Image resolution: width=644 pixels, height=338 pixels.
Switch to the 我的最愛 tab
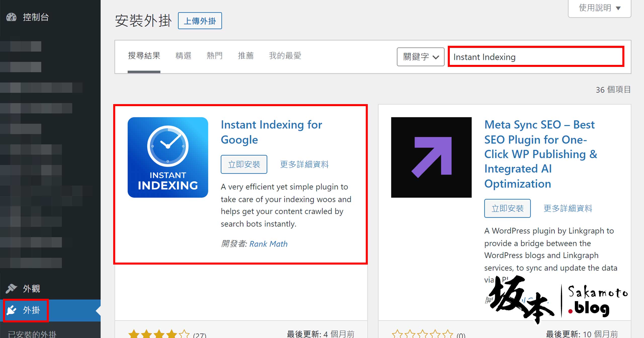285,56
